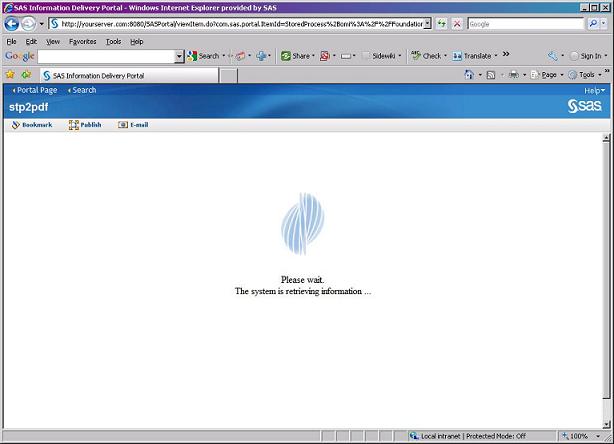Open the Help menu in menu bar
This screenshot has height=444, width=614.
point(137,42)
